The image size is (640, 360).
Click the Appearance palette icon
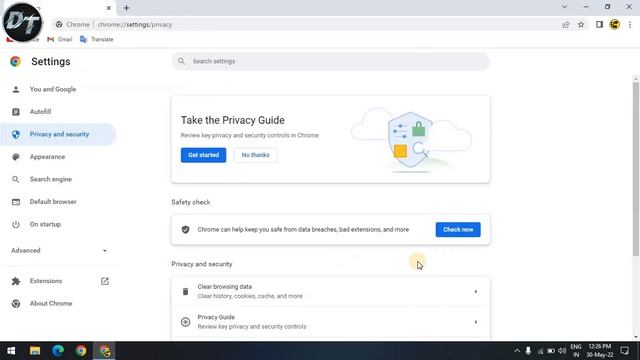coord(16,157)
